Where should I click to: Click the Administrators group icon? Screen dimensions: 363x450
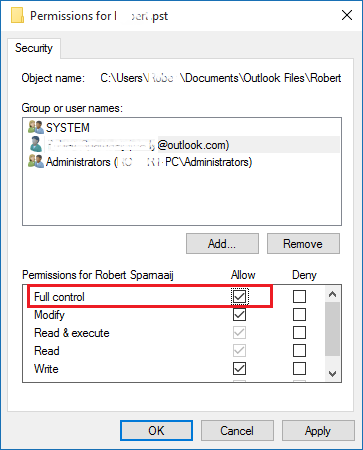pos(36,162)
